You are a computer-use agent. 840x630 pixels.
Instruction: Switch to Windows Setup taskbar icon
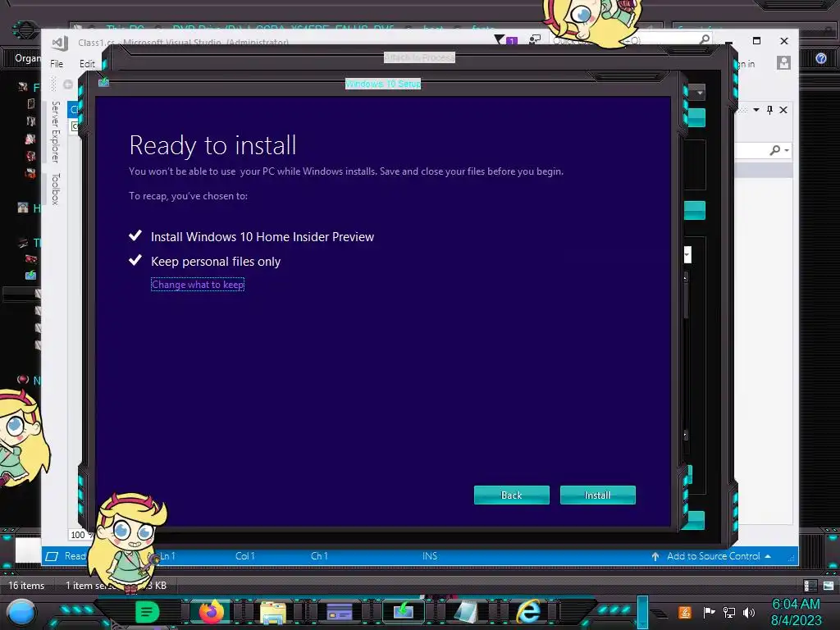(x=404, y=612)
